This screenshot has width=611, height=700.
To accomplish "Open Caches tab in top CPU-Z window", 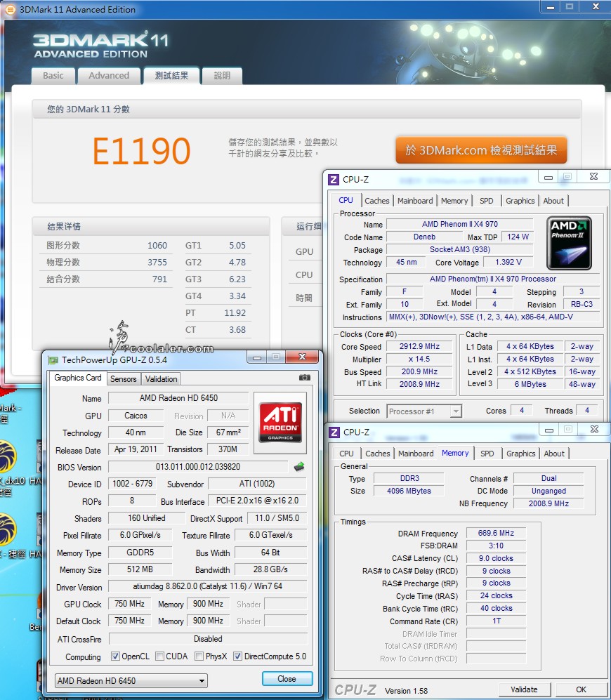I will (x=377, y=201).
